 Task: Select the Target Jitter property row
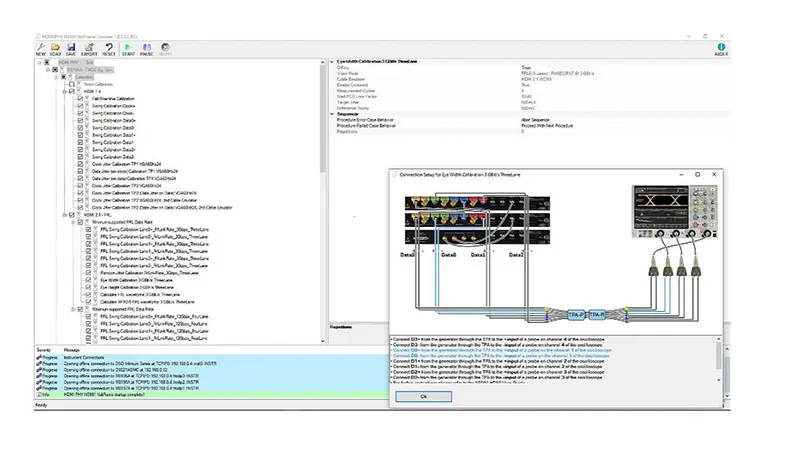(530, 102)
